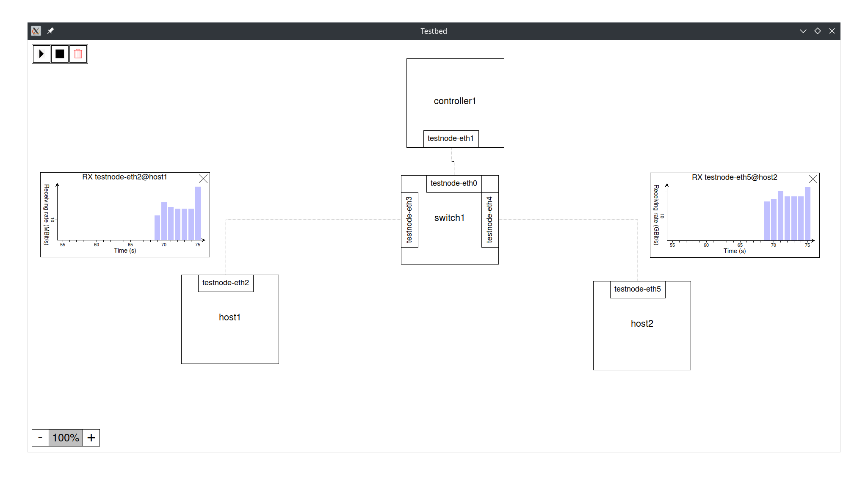The height and width of the screenshot is (485, 868).
Task: Select the switch1 node label
Action: [449, 218]
